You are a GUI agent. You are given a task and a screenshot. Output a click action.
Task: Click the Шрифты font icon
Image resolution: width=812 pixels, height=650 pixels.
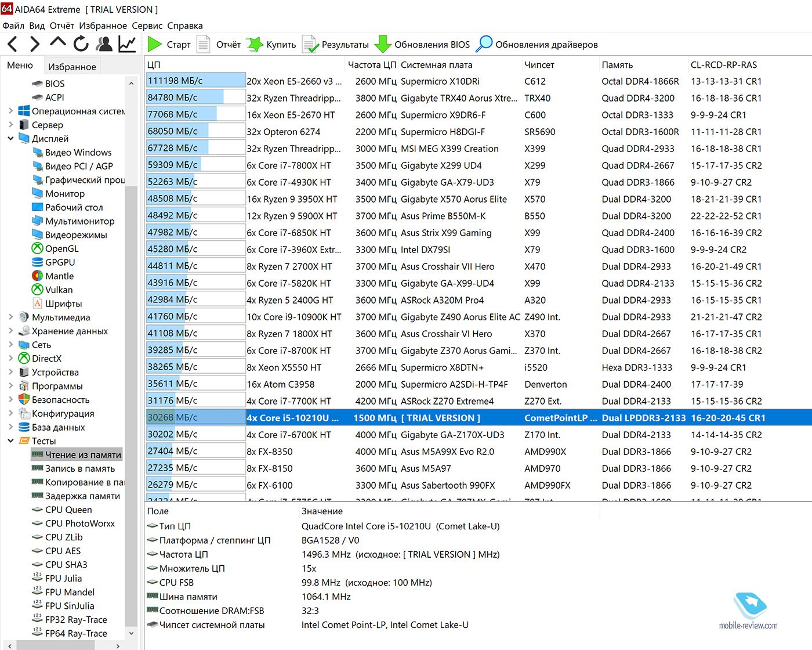pos(38,304)
